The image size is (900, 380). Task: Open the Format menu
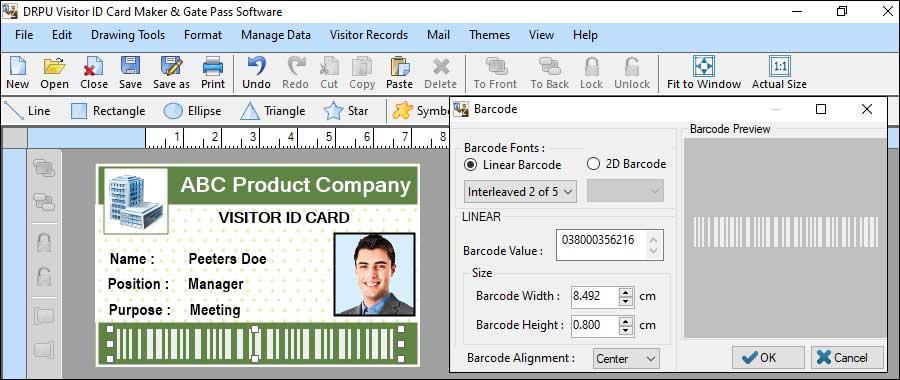point(203,35)
